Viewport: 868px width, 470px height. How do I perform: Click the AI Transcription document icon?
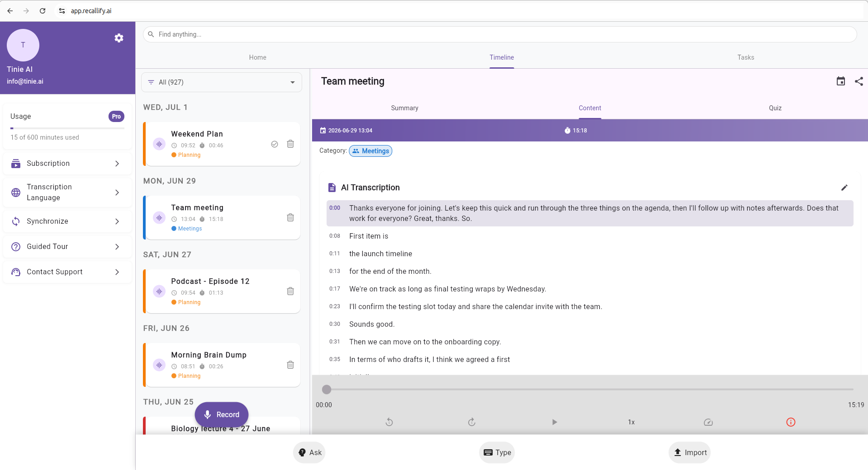332,188
